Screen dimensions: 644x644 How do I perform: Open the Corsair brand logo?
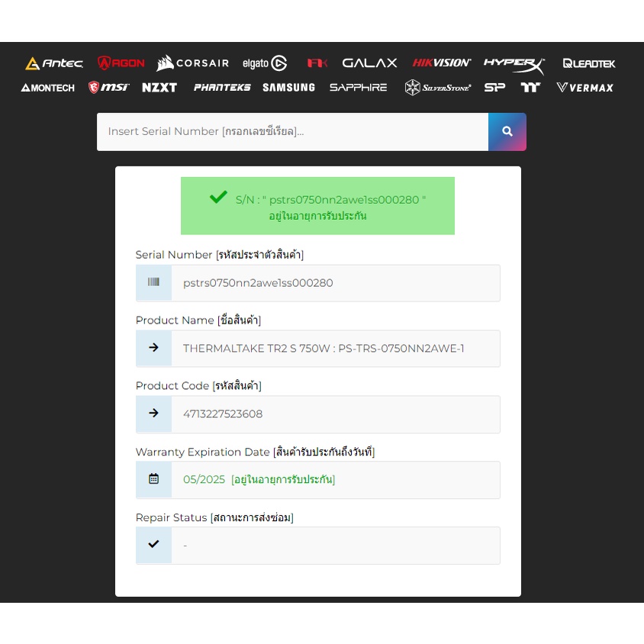[x=192, y=63]
